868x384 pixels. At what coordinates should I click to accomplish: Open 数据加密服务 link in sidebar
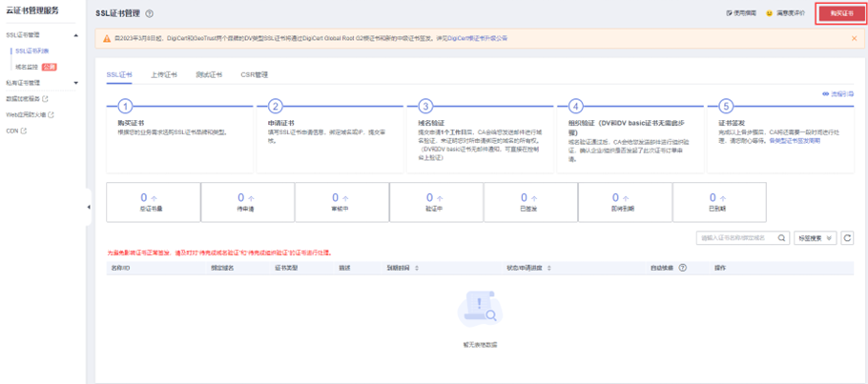pyautogui.click(x=23, y=99)
